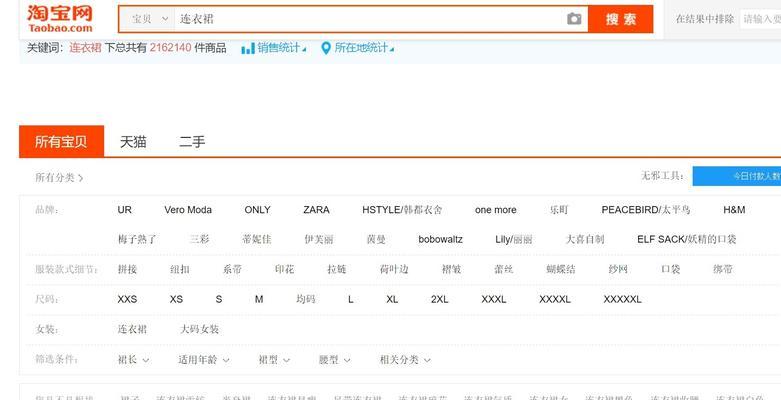The height and width of the screenshot is (400, 781).
Task: Filter by brand PEACEBIRD/太平鸟
Action: click(646, 210)
